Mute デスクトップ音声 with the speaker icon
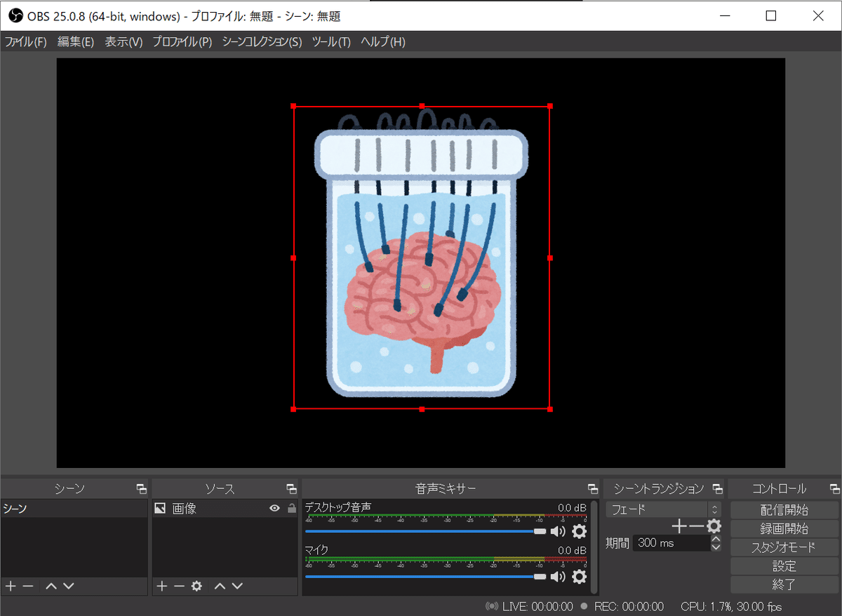This screenshot has width=842, height=616. [x=558, y=532]
